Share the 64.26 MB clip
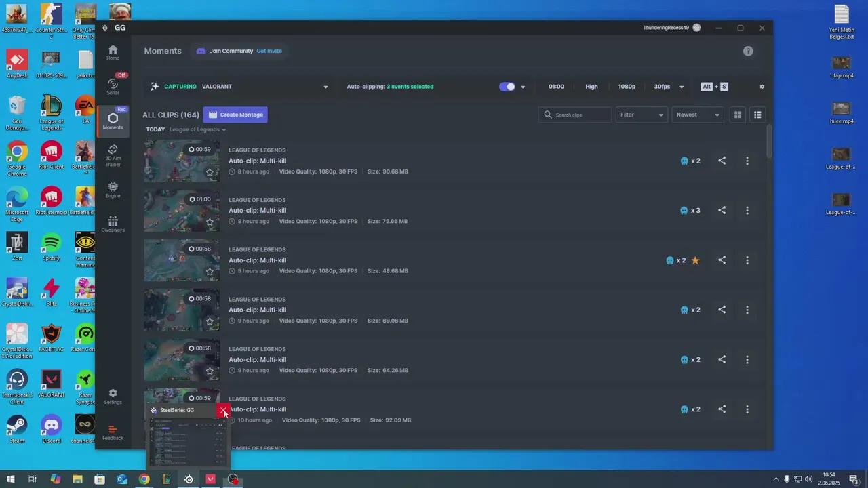 (x=722, y=359)
